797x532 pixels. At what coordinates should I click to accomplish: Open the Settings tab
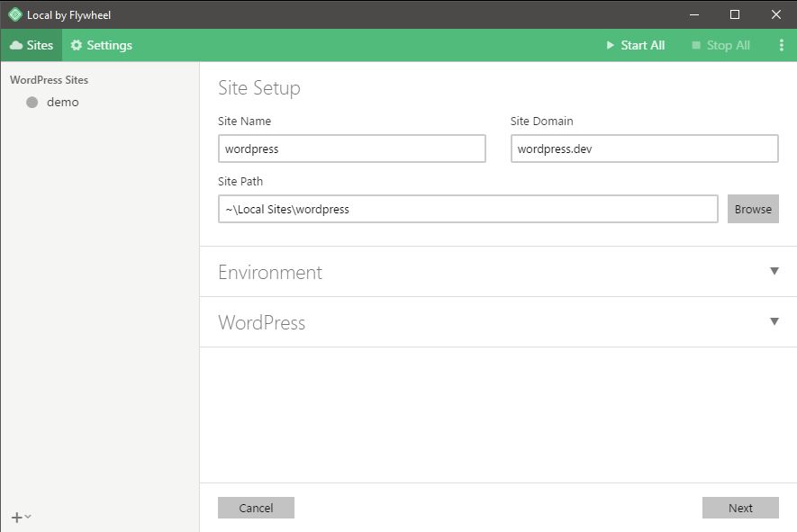tap(101, 45)
